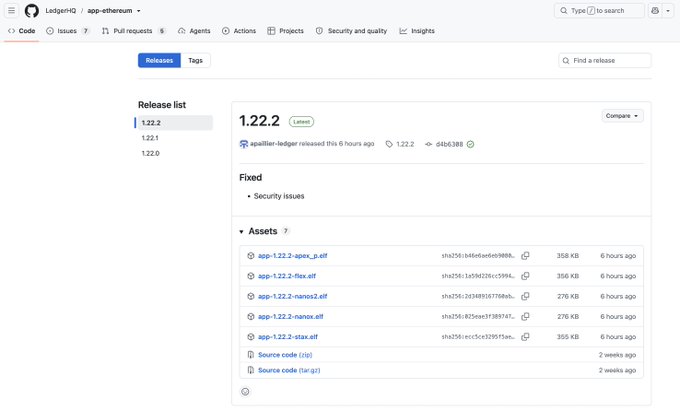Click the 'Security issues' bullet text
The image size is (680, 411).
(279, 196)
